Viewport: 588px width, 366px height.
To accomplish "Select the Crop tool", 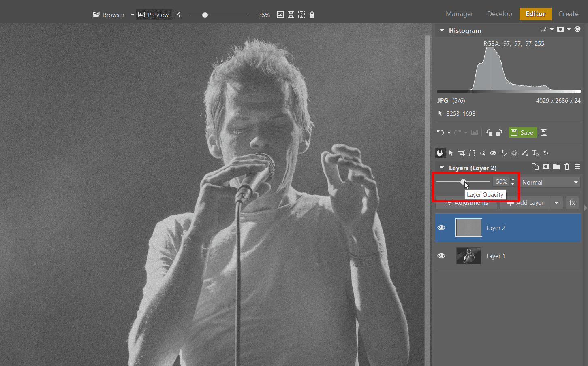I will tap(462, 153).
